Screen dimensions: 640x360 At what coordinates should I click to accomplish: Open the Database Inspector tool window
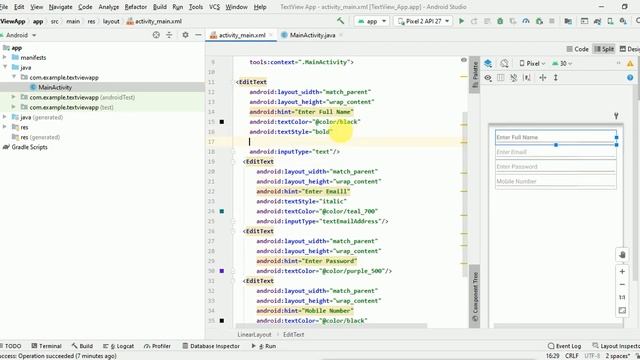click(211, 346)
